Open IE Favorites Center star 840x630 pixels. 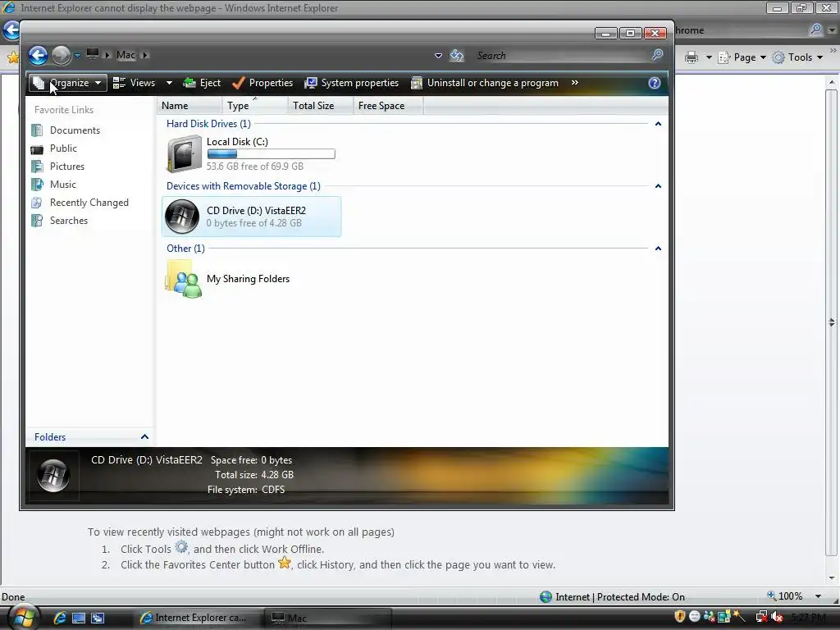click(x=11, y=57)
